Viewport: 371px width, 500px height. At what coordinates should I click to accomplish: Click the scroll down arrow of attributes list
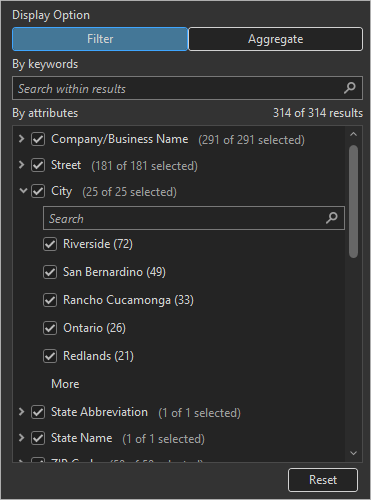pos(353,453)
